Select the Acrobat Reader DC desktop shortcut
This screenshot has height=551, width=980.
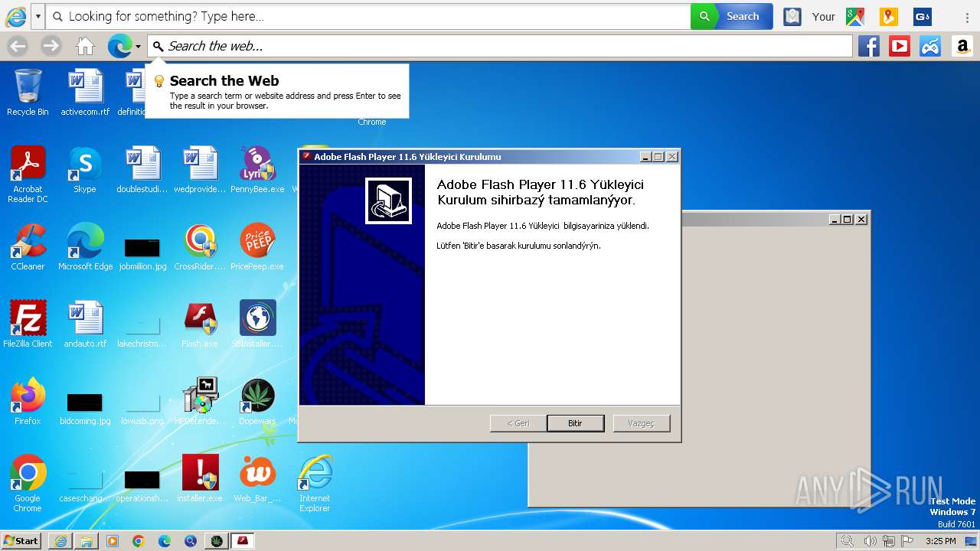pos(28,174)
